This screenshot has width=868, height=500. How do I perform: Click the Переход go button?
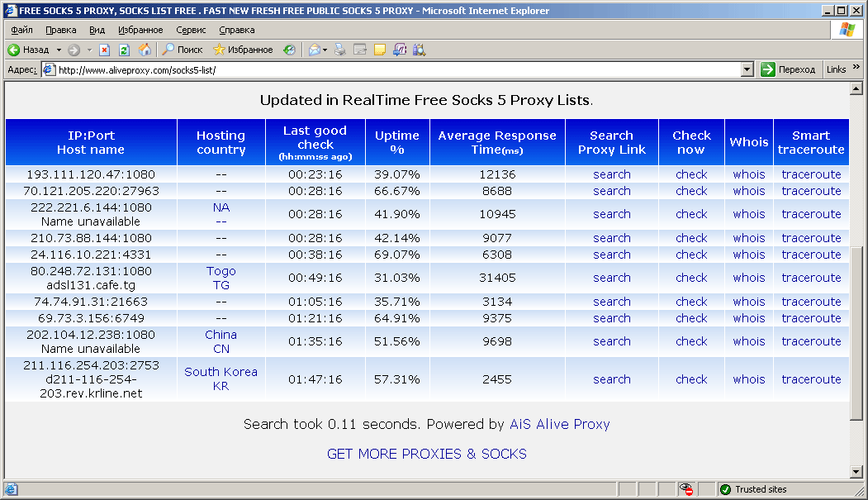pos(789,70)
